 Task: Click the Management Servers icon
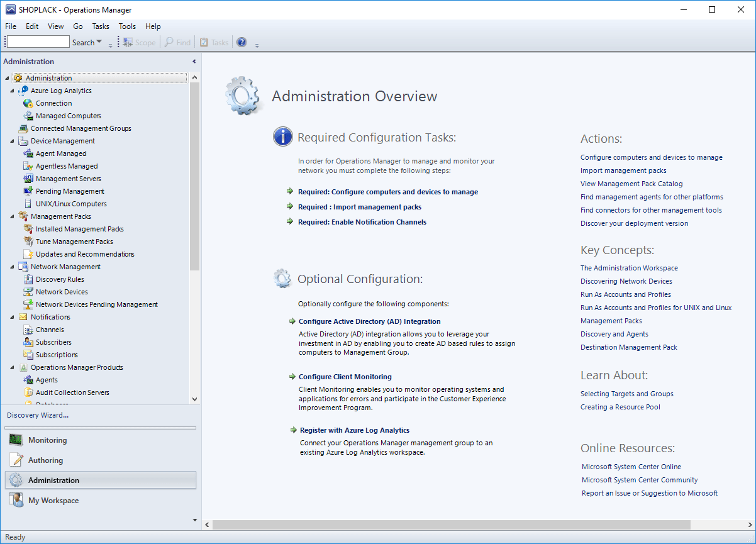[x=28, y=179]
